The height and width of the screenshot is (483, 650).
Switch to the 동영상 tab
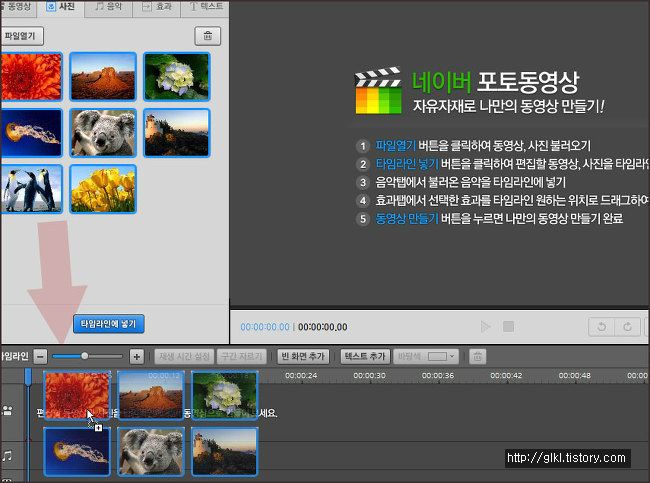(19, 7)
